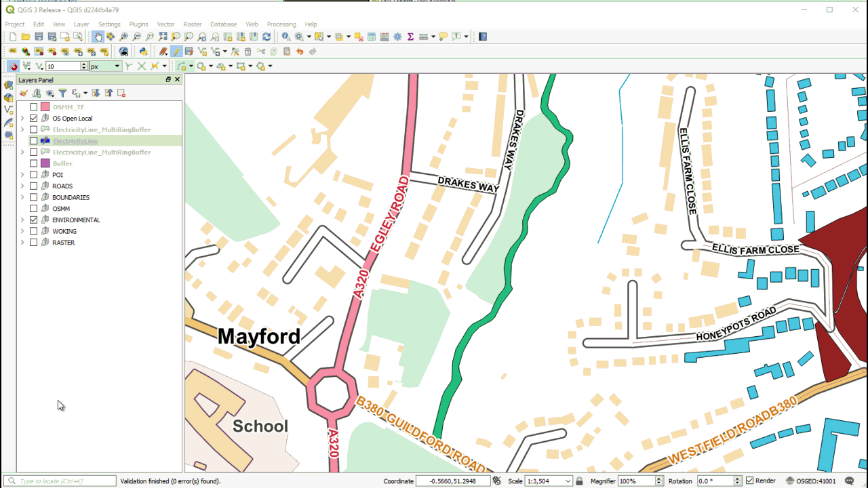868x488 pixels.
Task: Click the Zoom Out magnifier tool
Action: pyautogui.click(x=136, y=37)
